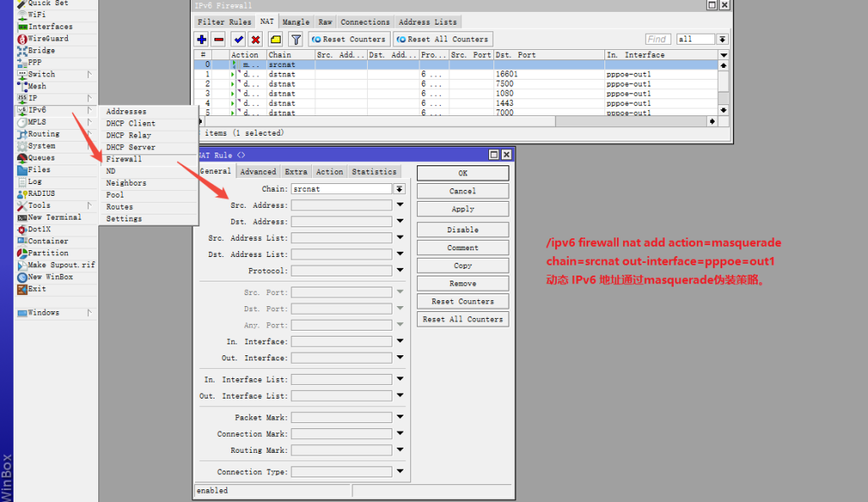Open WireGuard from the sidebar
The height and width of the screenshot is (502, 868).
[x=48, y=38]
